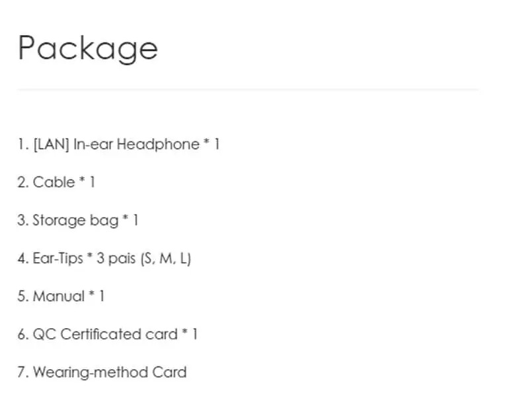
Task: Select the Manual * 1 line
Action: coord(61,296)
